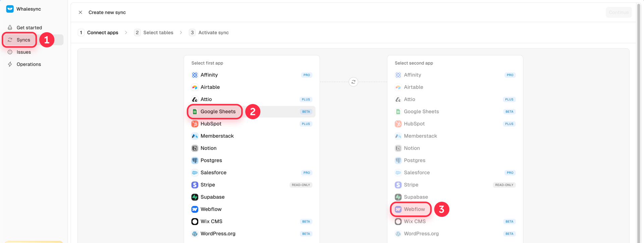Select Memberstack icon in first app list
This screenshot has width=644, height=243.
click(195, 136)
